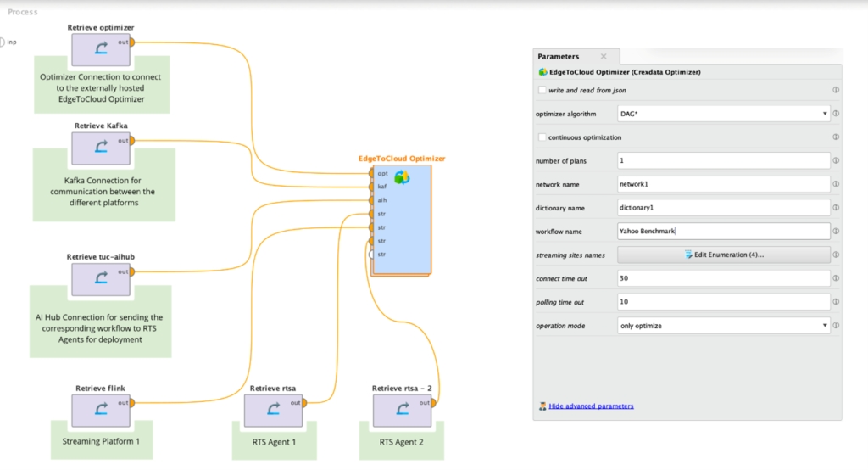Screen dimensions: 868x470
Task: Close the Parameters tab
Action: point(604,57)
